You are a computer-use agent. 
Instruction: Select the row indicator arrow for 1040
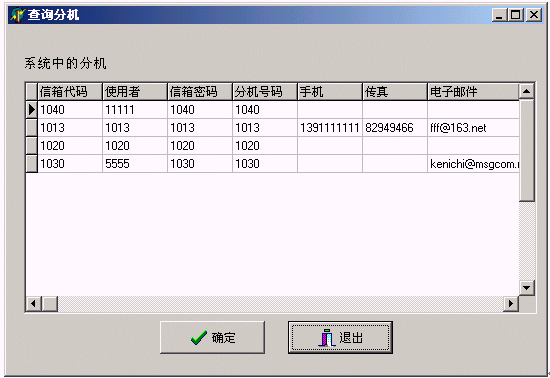click(x=32, y=110)
